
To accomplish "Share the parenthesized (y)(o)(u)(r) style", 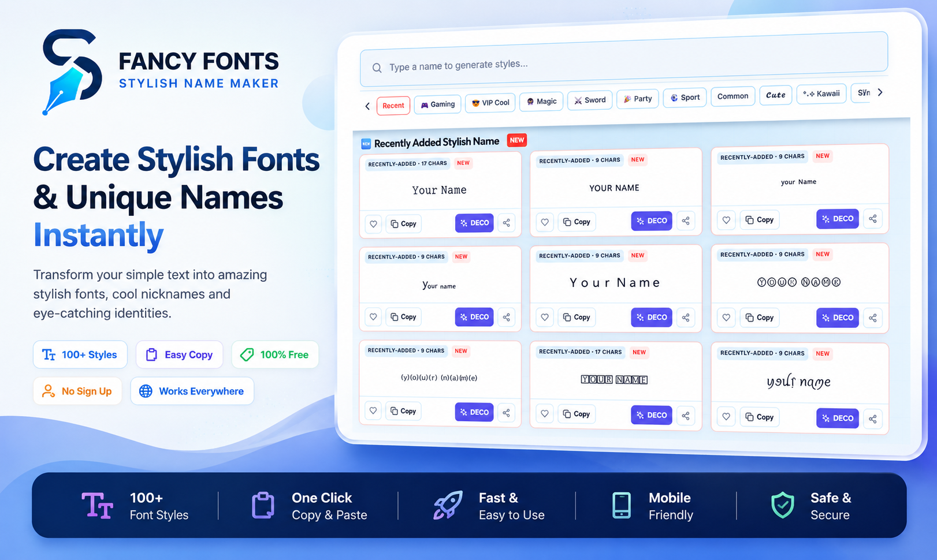I will point(506,412).
